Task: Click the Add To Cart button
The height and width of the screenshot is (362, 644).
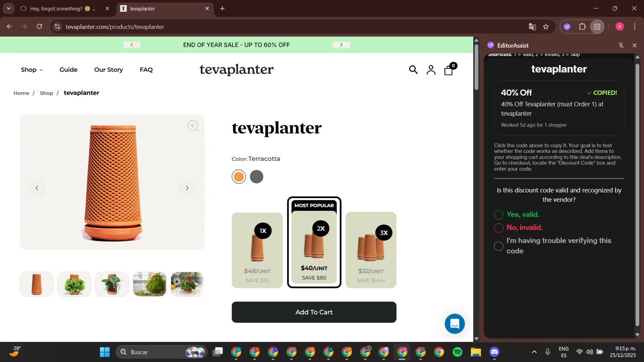Action: pos(314,312)
